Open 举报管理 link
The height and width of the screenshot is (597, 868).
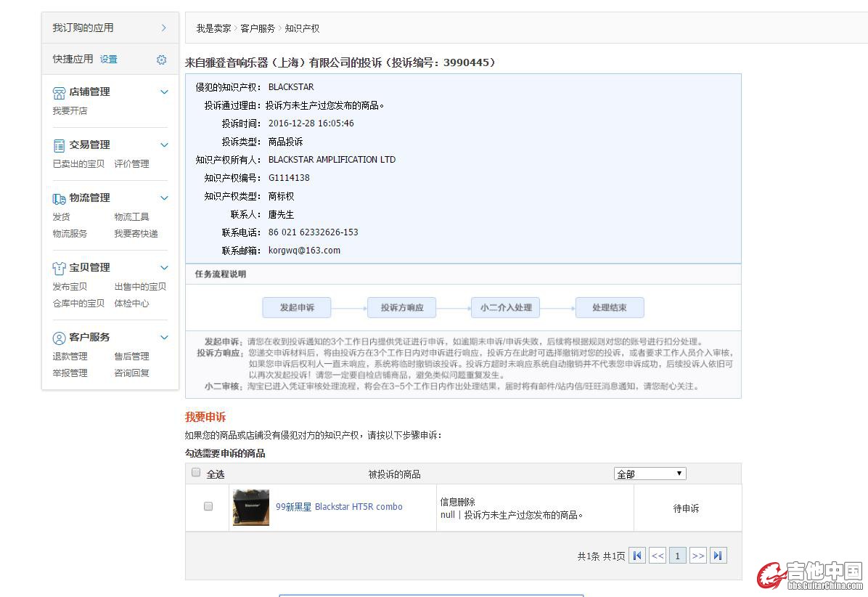(70, 373)
